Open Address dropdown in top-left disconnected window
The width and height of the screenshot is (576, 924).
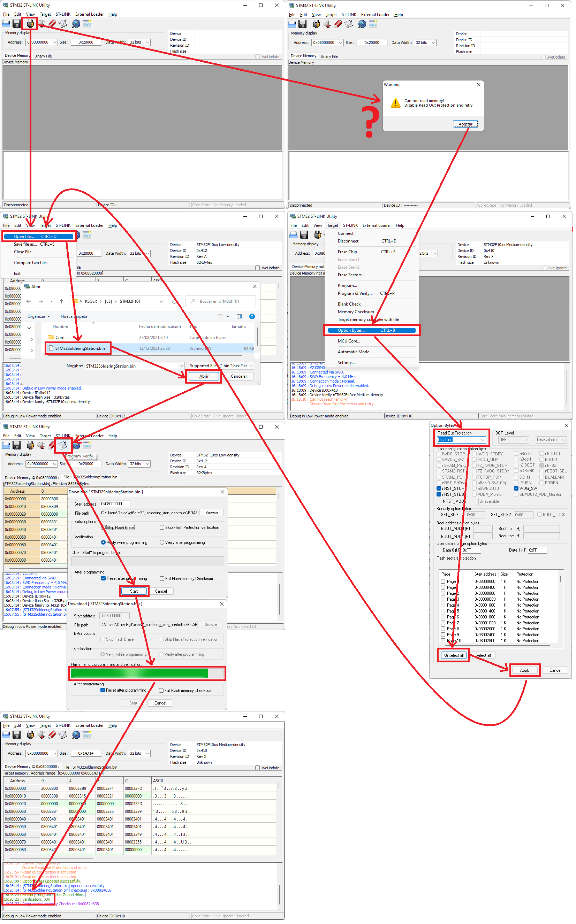(55, 42)
